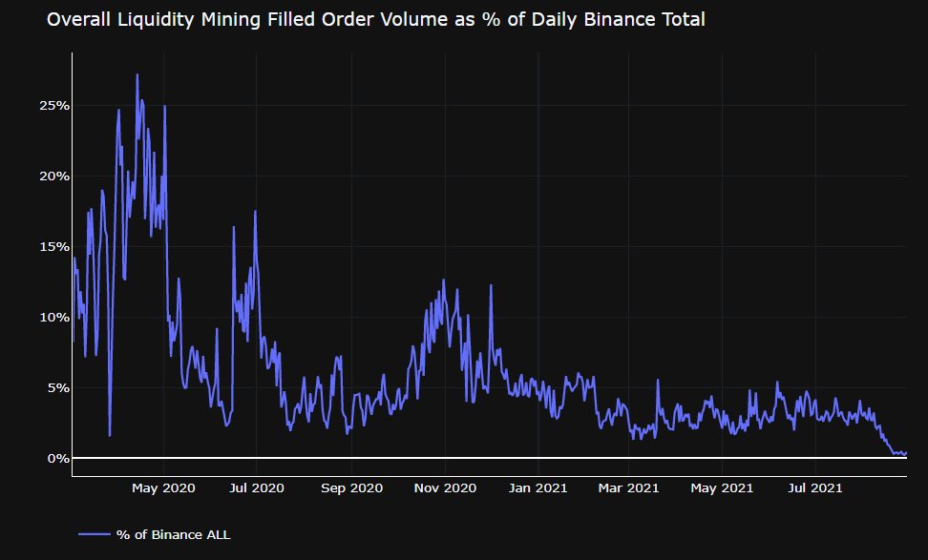Click the highest peak above 25% on the line
This screenshot has width=928, height=560.
pos(137,74)
